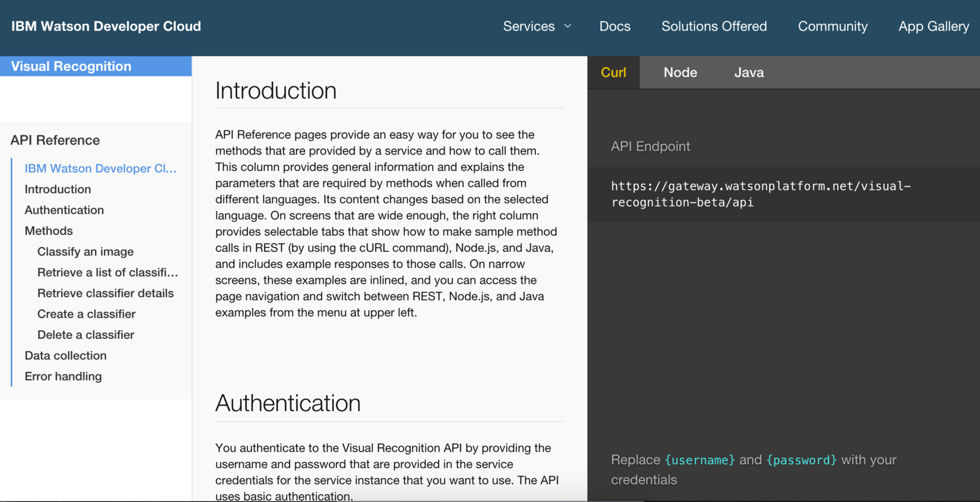Screen dimensions: 980x502
Task: Open Retrieve a list of classifi... entry
Action: 108,272
